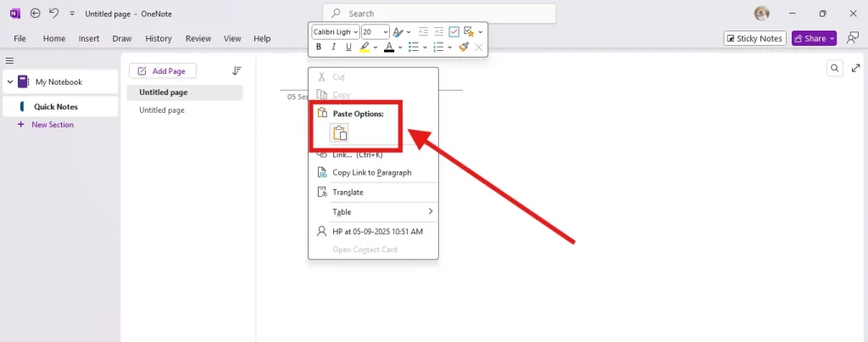Open the Quick Notes section

coord(60,106)
